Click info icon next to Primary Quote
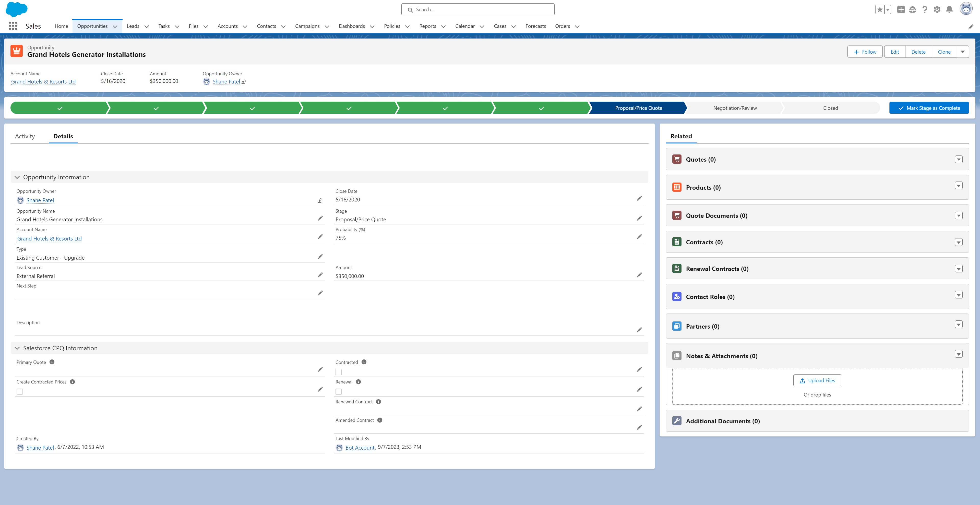 click(52, 362)
